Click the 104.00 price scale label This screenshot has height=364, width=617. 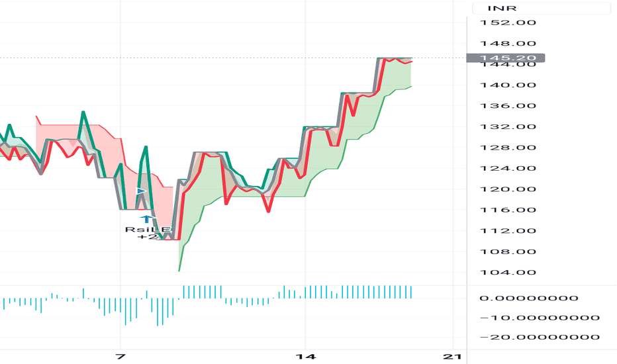point(508,272)
